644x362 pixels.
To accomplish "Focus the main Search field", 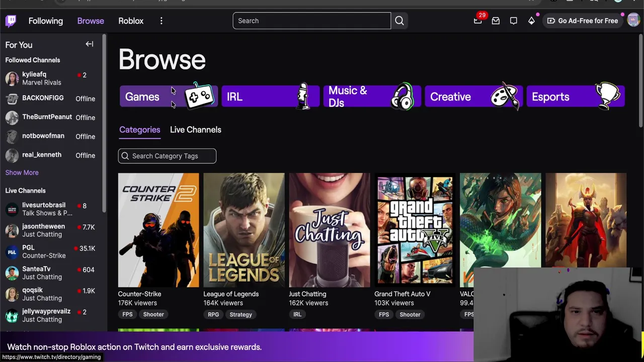I will click(x=311, y=21).
